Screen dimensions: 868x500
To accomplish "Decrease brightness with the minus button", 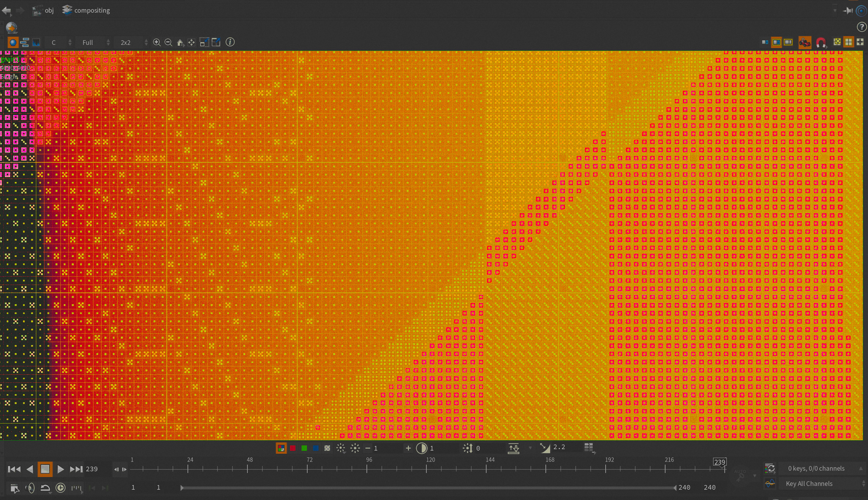I will (367, 448).
